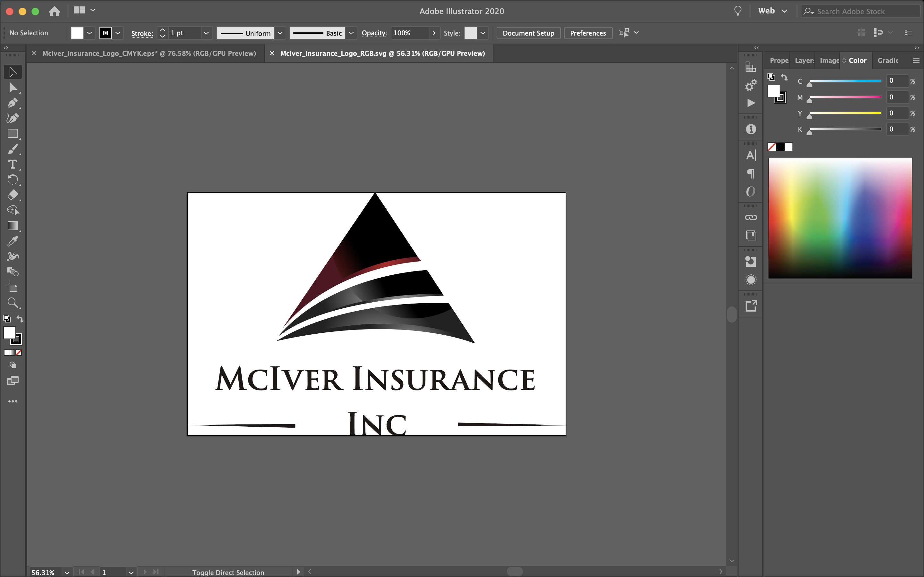Viewport: 924px width, 577px height.
Task: Select the Pen tool
Action: (x=13, y=103)
